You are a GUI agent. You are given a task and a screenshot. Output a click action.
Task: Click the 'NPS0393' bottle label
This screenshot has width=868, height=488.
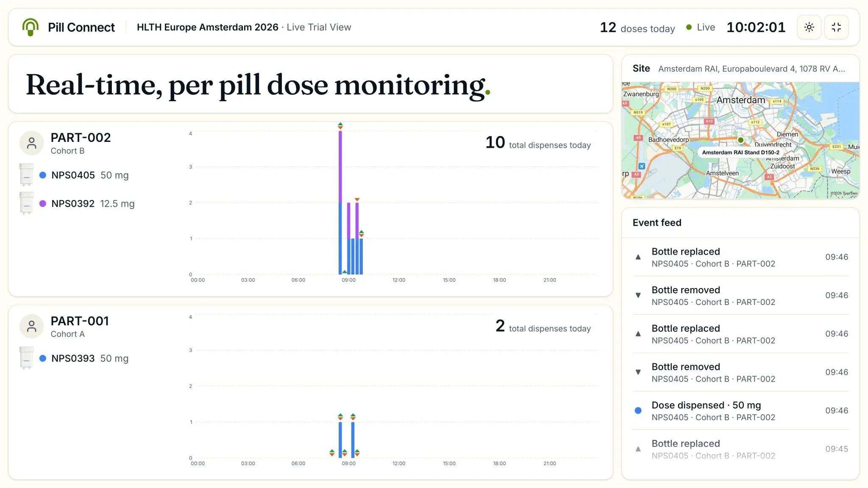(73, 358)
